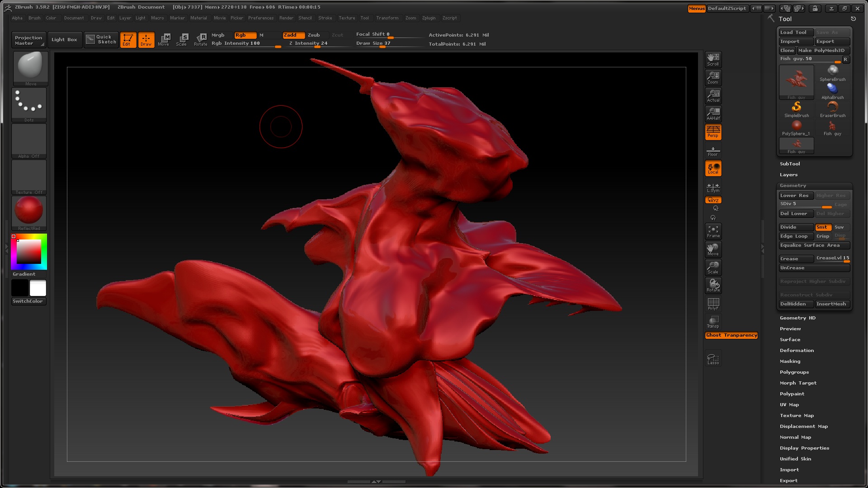Click the Load Tool button
The image size is (868, 488).
[795, 33]
